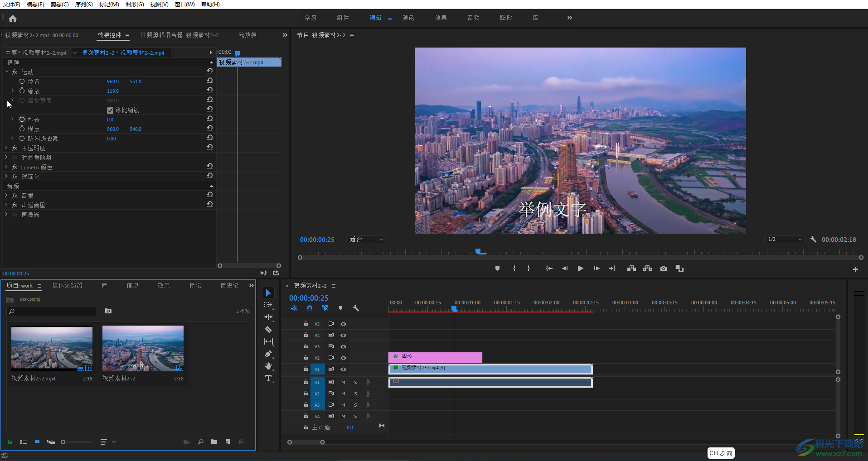
Task: Open the program monitor button editor plus
Action: [x=855, y=269]
